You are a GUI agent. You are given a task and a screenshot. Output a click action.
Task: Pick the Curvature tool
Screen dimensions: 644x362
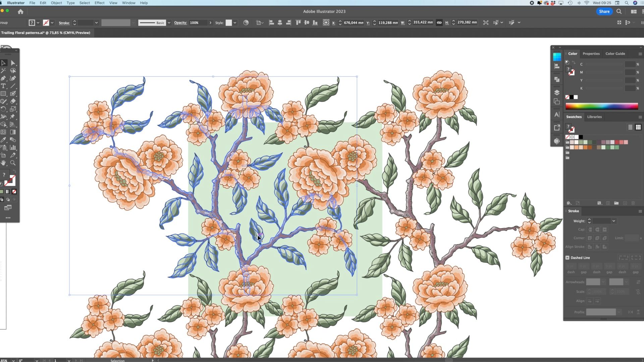13,78
